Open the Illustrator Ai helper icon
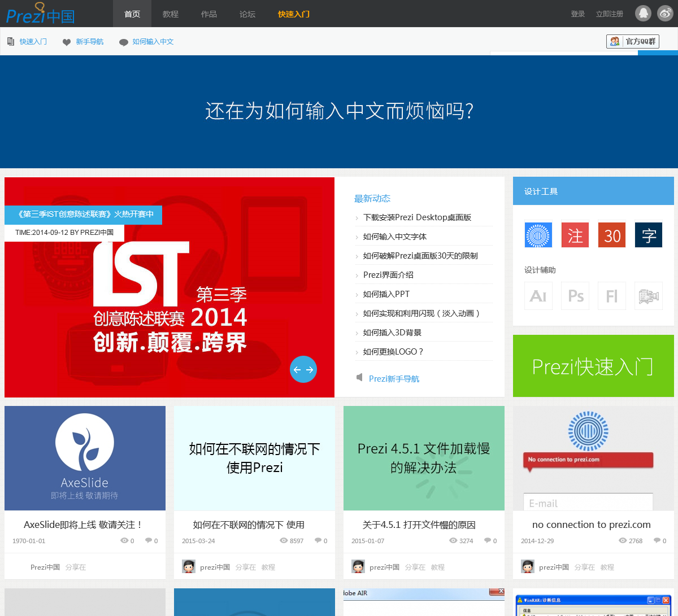678x616 pixels. (538, 296)
